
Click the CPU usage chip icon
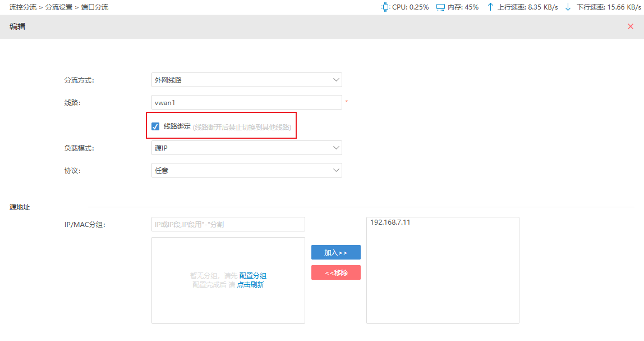[x=385, y=7]
